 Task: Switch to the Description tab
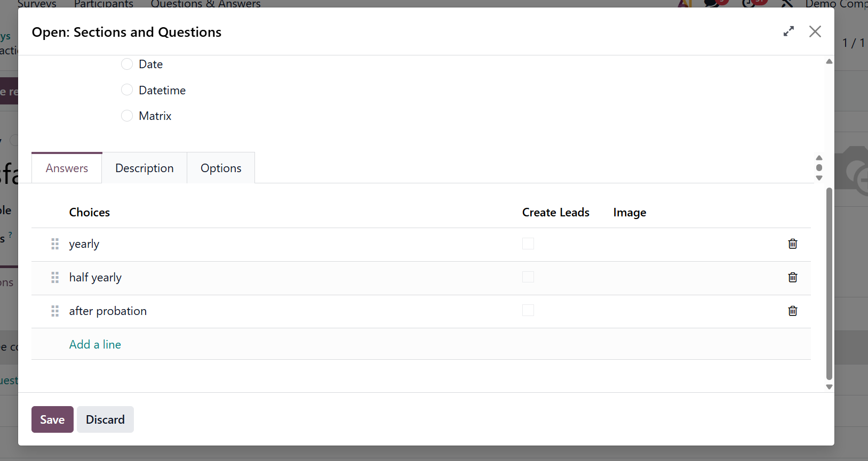145,168
